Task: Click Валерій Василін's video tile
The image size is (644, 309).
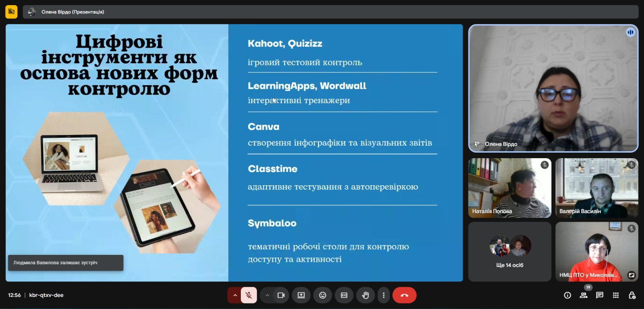Action: pos(596,188)
